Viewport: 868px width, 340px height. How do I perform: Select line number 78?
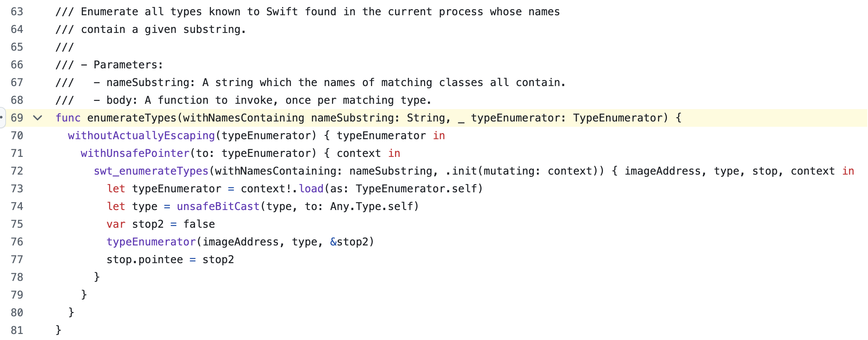click(17, 277)
